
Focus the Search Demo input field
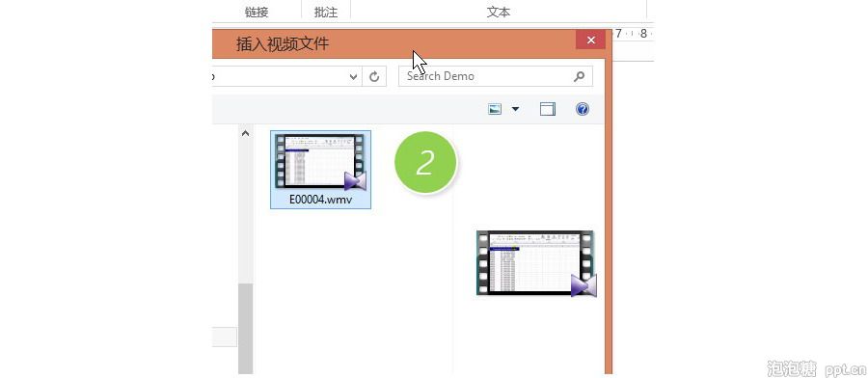coord(496,76)
